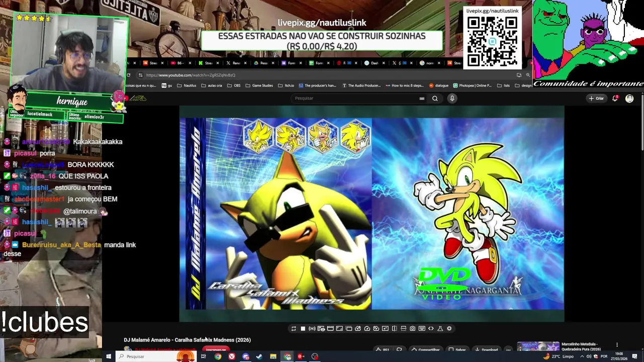Screen dimensions: 644x362
Task: Like the video with the 851 thumbs-up
Action: [383, 349]
